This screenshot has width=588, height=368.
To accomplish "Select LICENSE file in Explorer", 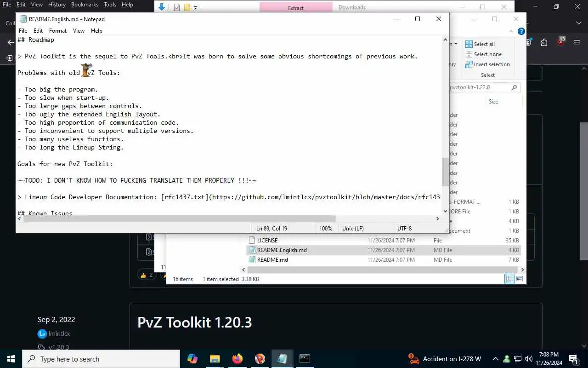I will pos(267,241).
